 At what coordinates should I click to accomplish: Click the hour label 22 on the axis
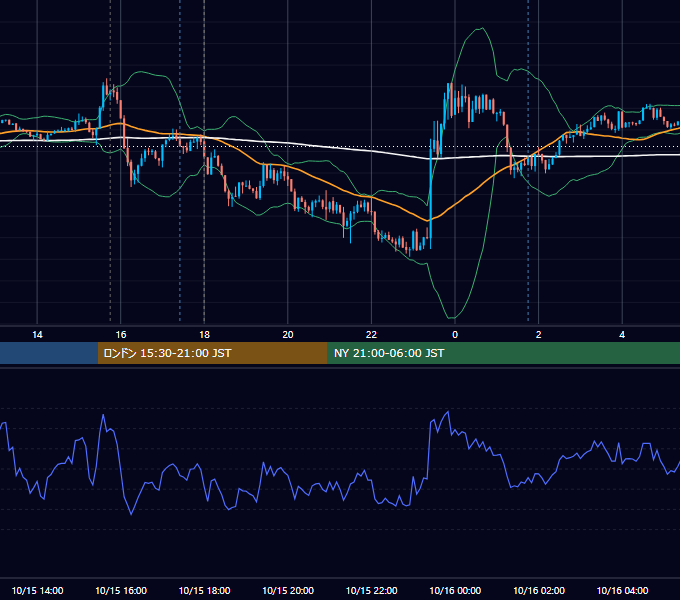(x=371, y=335)
